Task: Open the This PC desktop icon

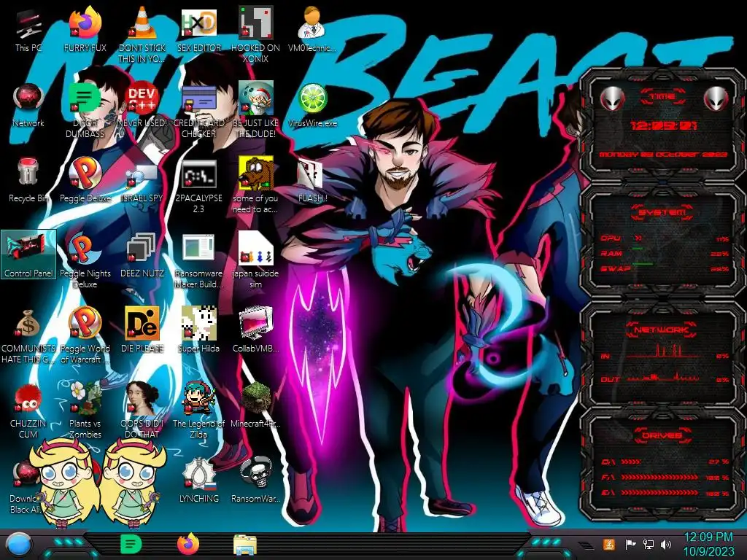Action: coord(28,31)
